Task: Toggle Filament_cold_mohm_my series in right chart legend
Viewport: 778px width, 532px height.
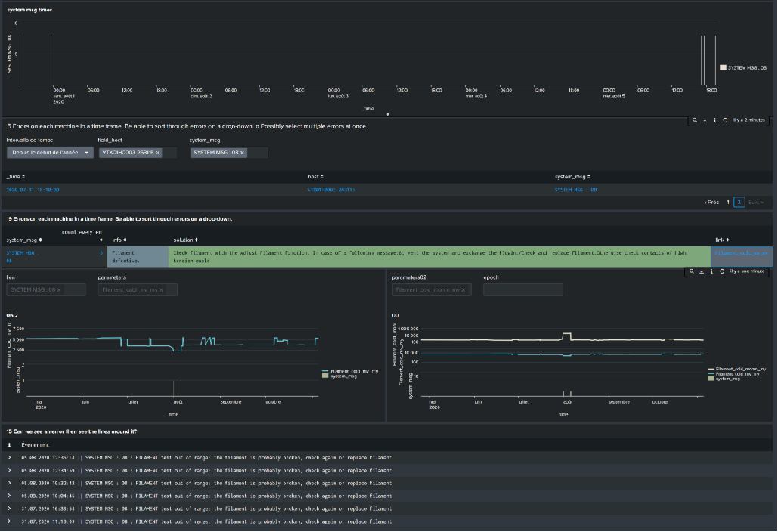Action: [741, 369]
